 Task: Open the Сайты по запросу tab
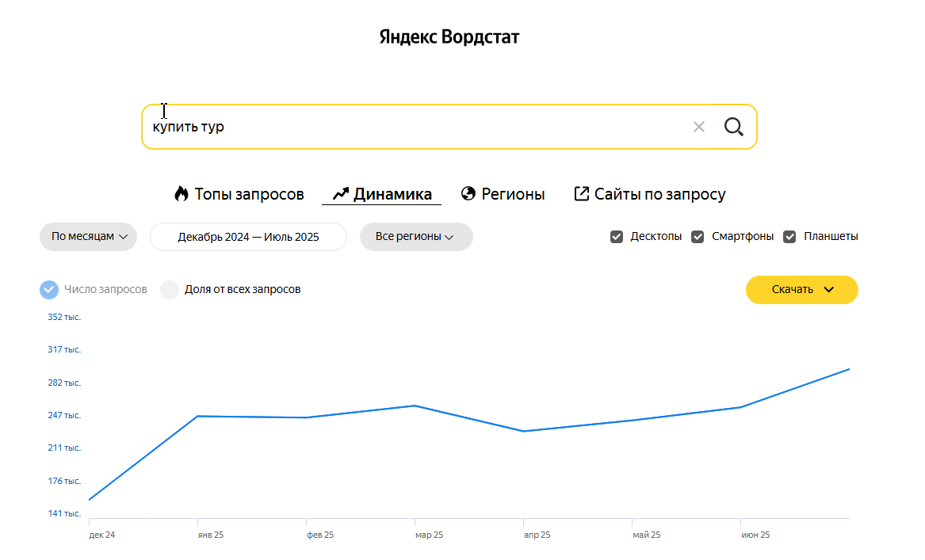point(649,194)
